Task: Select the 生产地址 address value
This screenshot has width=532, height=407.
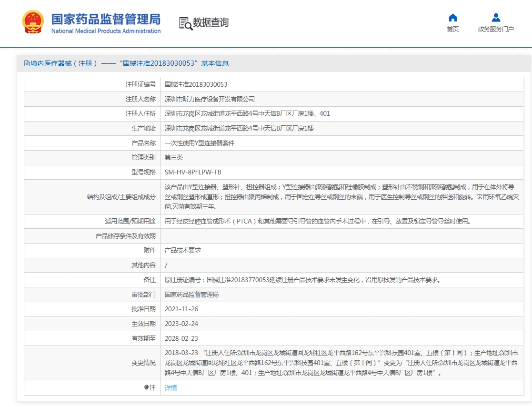Action: click(x=239, y=128)
